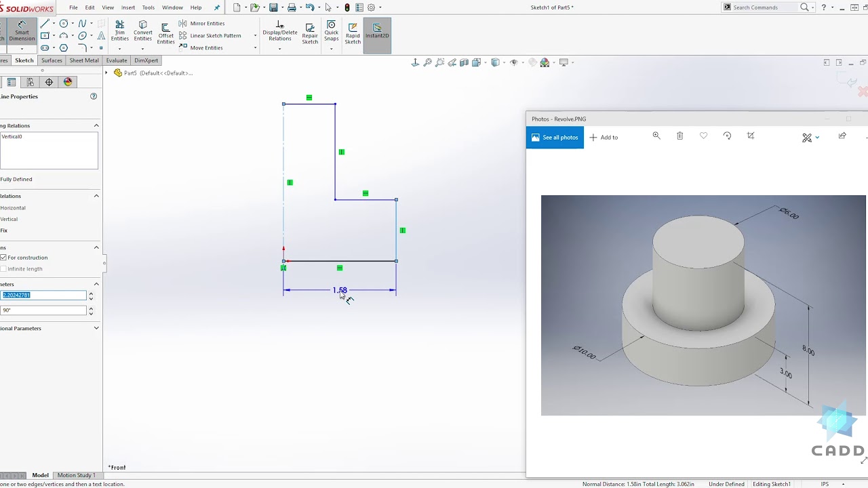Pin the SolidWorks menu bar
This screenshot has width=868, height=488.
click(x=217, y=7)
